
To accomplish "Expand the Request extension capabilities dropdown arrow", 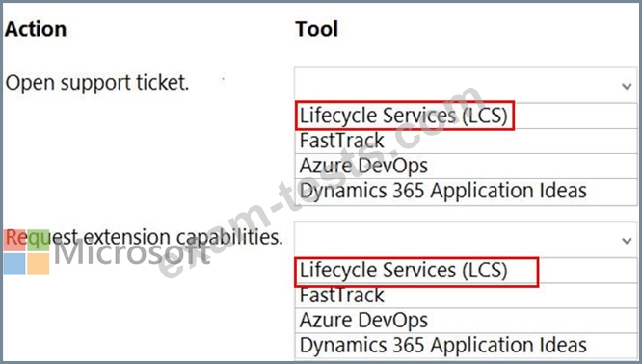I will point(627,241).
